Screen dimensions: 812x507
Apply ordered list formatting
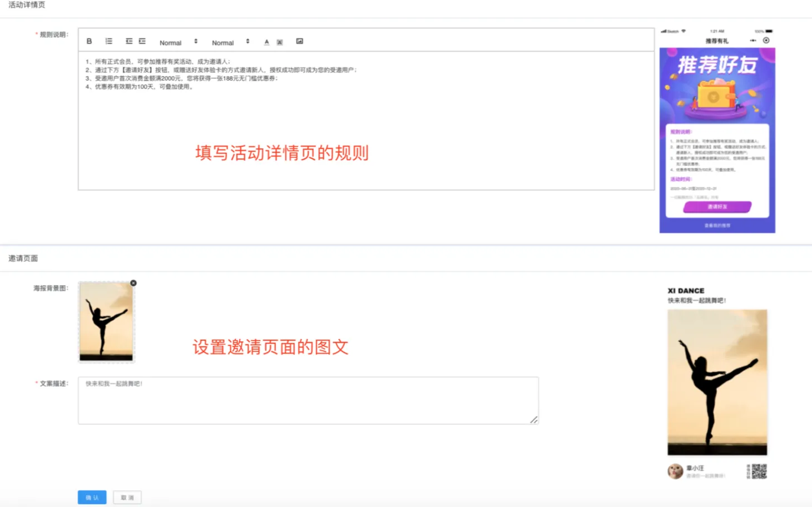109,42
